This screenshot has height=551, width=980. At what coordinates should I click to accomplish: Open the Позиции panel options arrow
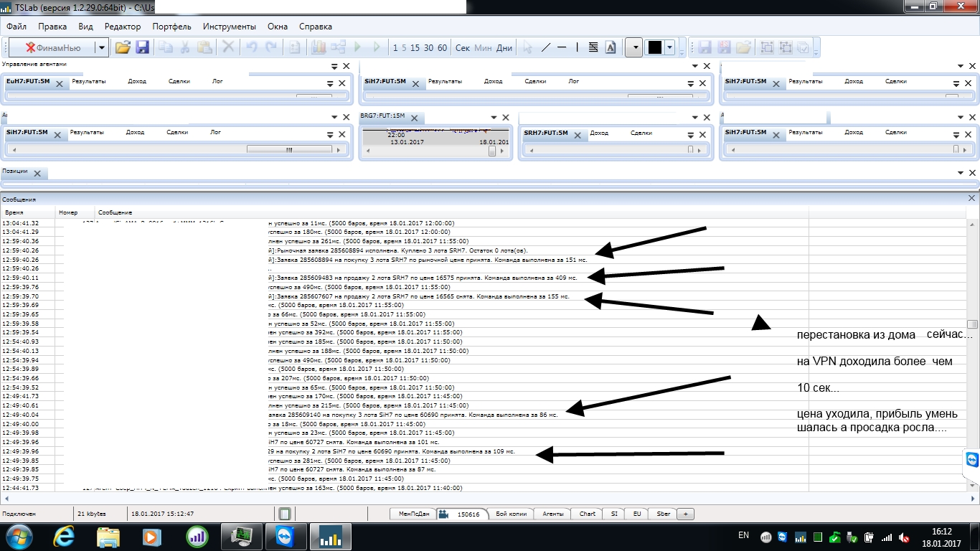point(961,173)
